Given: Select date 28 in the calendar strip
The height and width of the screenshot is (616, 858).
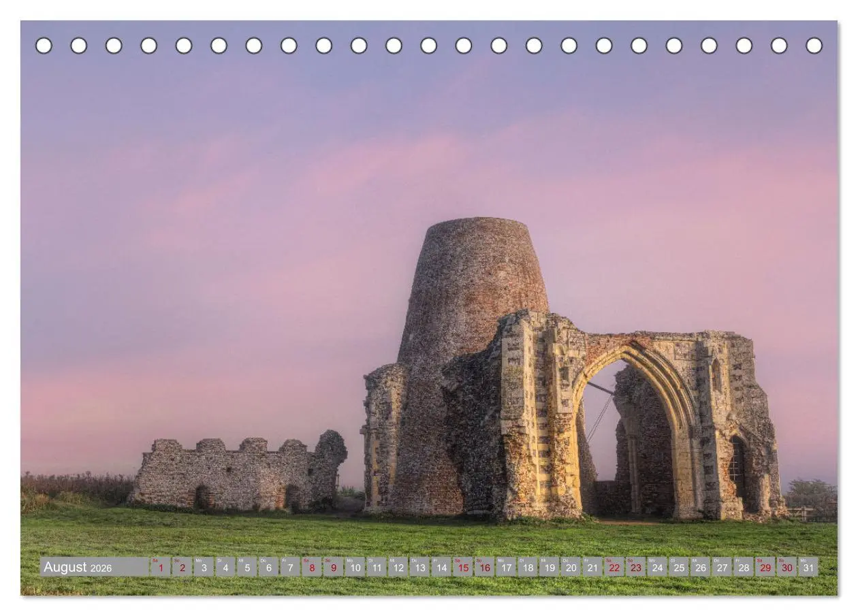Looking at the screenshot, I should pos(744,567).
